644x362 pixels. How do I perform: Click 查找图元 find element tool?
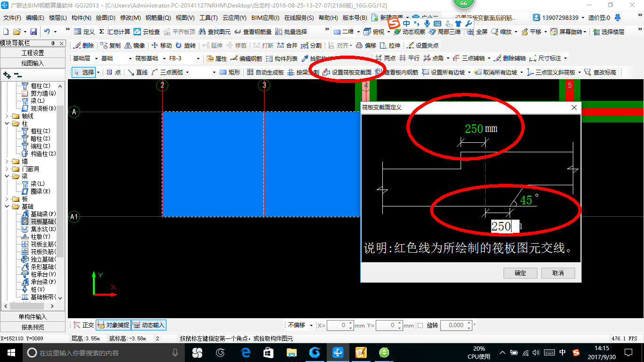coord(215,32)
